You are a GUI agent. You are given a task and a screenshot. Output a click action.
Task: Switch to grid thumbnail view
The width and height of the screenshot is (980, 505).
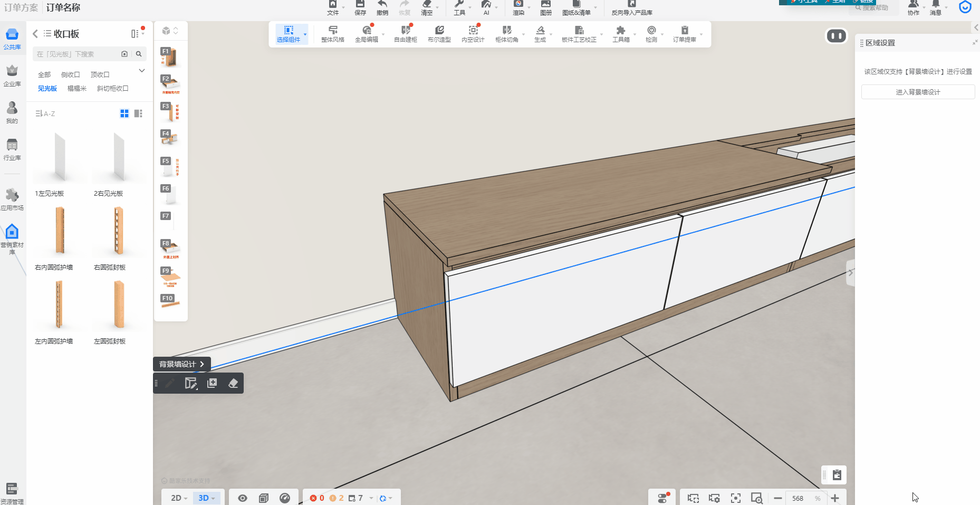124,113
